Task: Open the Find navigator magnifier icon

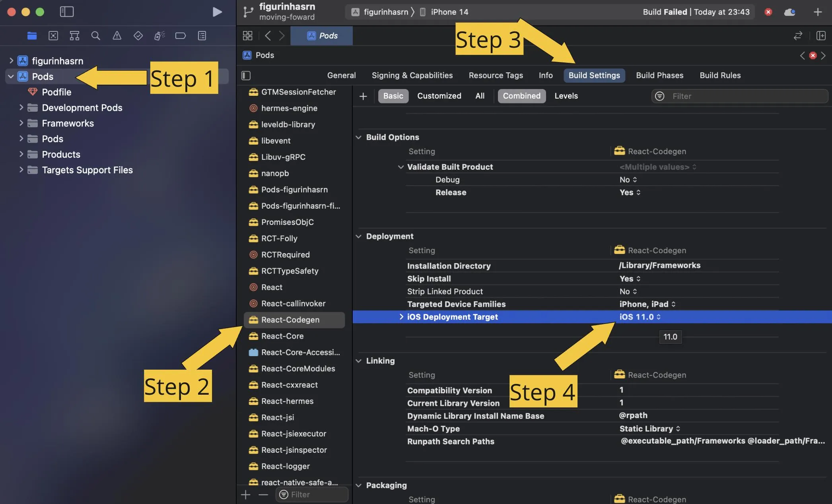Action: [95, 36]
